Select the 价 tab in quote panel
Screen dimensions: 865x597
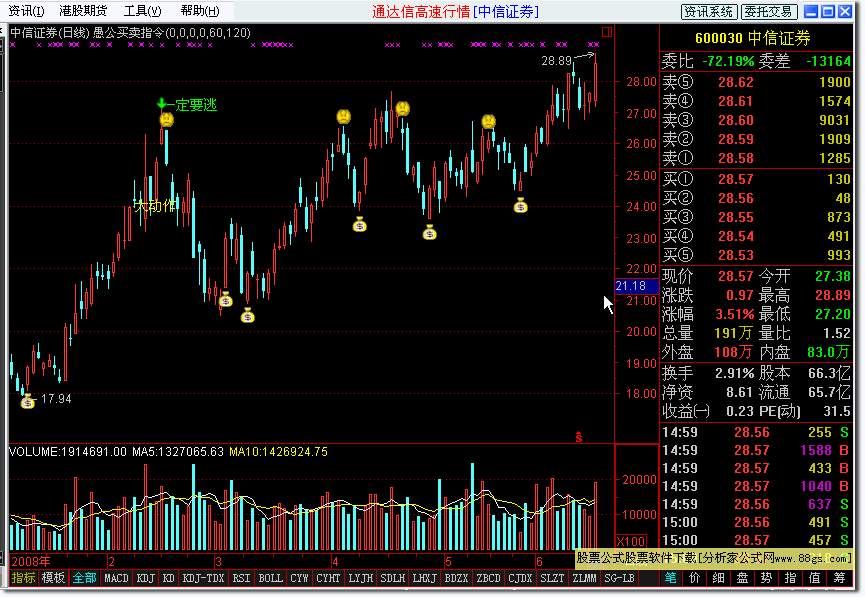click(x=695, y=578)
